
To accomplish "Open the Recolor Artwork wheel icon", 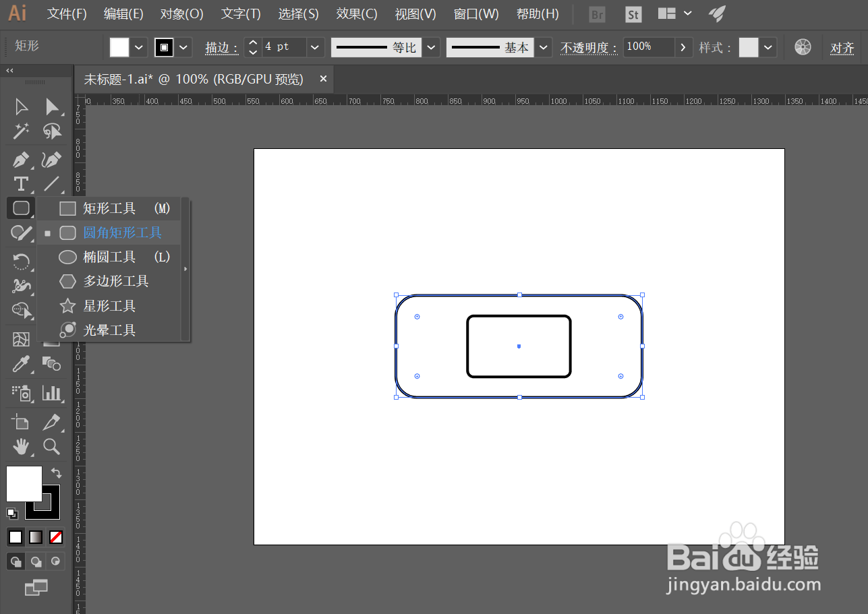I will pos(803,47).
